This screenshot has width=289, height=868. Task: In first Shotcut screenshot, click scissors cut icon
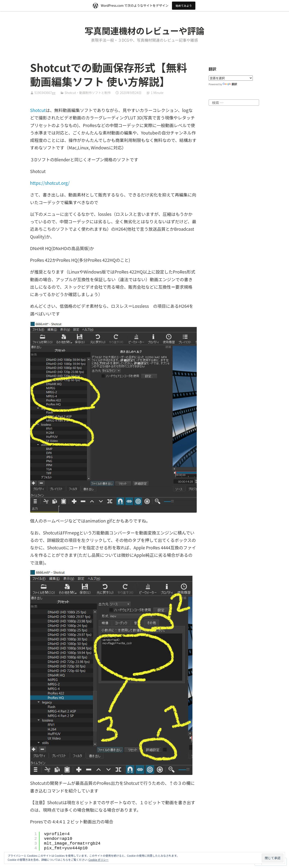click(46, 501)
